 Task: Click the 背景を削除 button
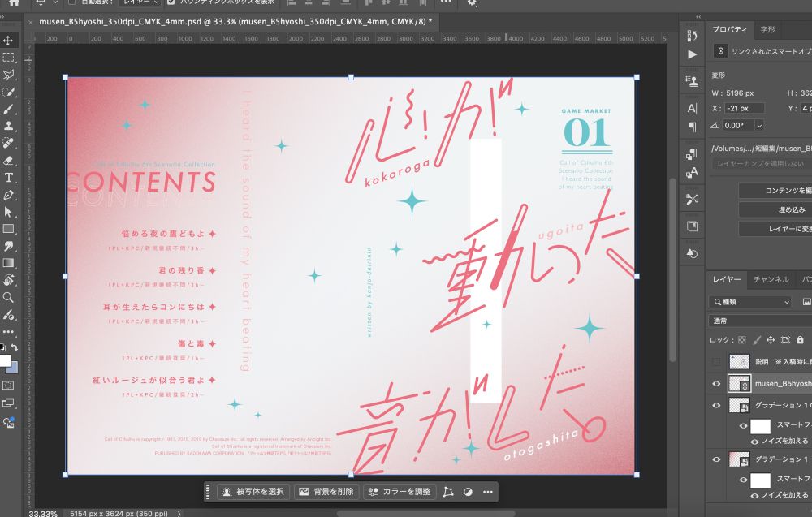[326, 492]
